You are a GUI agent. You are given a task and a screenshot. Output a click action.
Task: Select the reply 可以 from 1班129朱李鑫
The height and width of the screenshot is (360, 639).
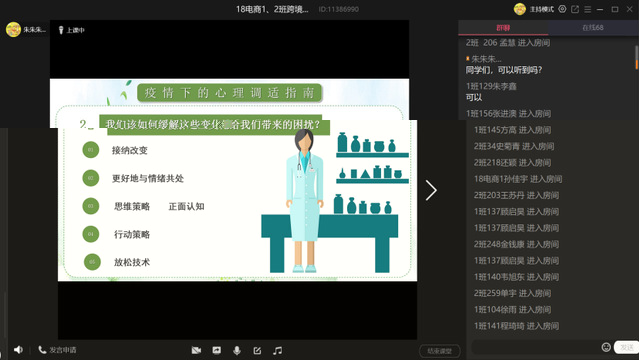click(x=474, y=97)
